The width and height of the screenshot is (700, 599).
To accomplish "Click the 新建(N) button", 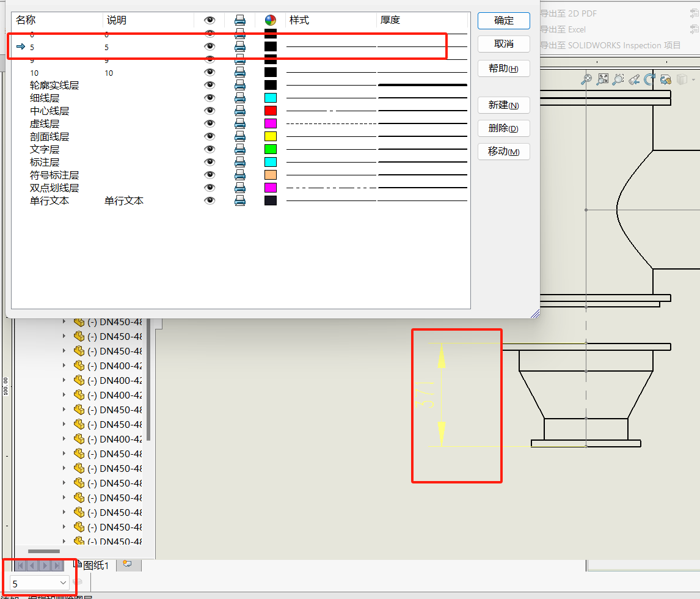I will tap(503, 105).
